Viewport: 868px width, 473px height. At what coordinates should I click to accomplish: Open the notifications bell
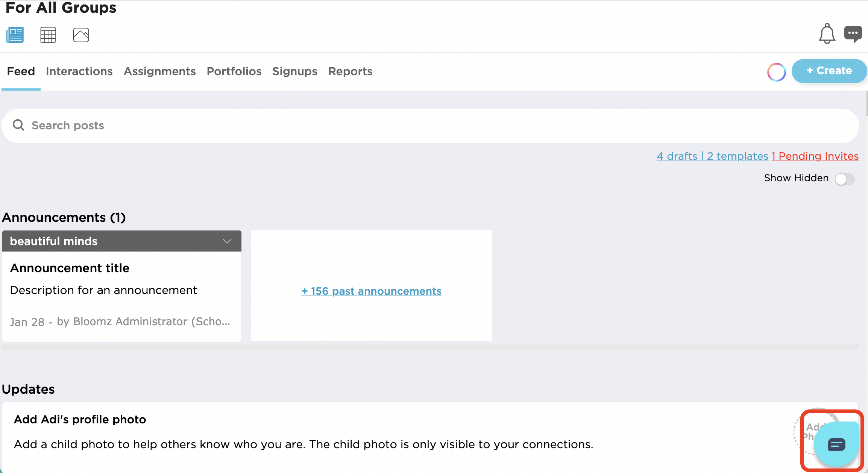[x=827, y=34]
